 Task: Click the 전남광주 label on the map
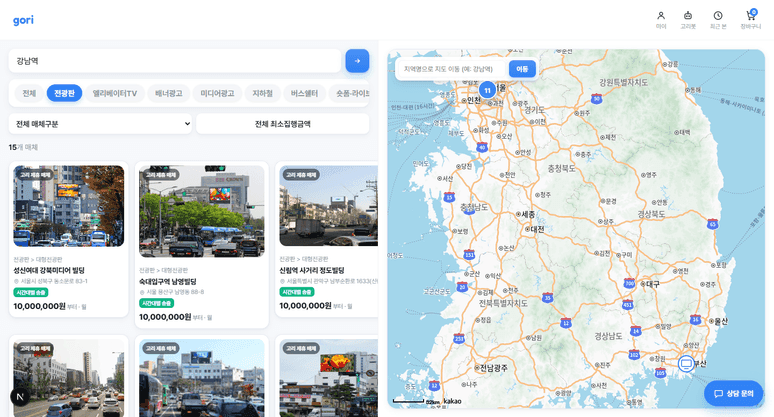tap(494, 368)
